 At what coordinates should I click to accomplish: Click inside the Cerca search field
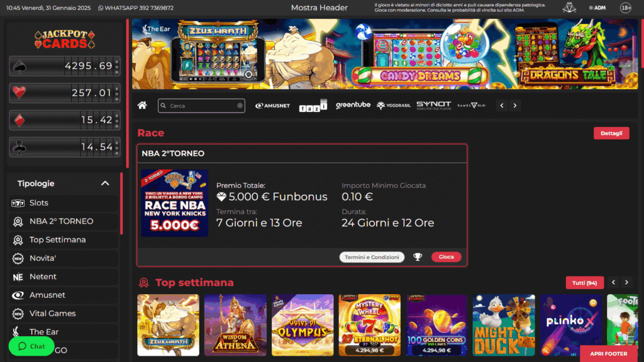pyautogui.click(x=199, y=106)
